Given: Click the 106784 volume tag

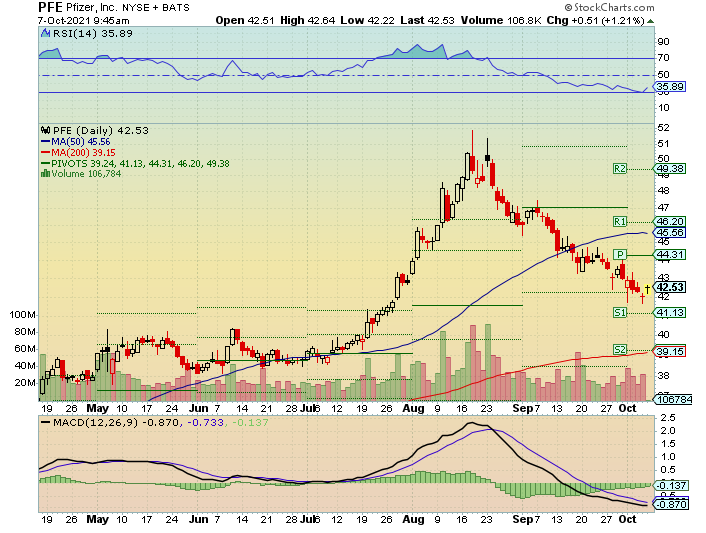Looking at the screenshot, I should click(x=674, y=399).
